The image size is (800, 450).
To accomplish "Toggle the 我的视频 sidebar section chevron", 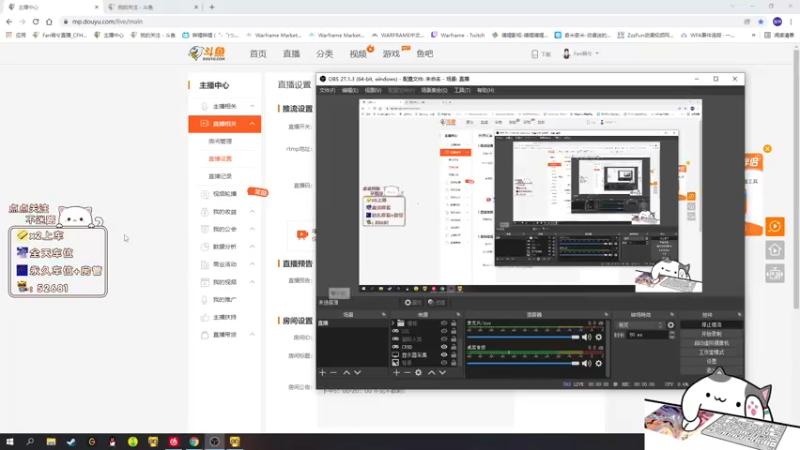I will [252, 282].
